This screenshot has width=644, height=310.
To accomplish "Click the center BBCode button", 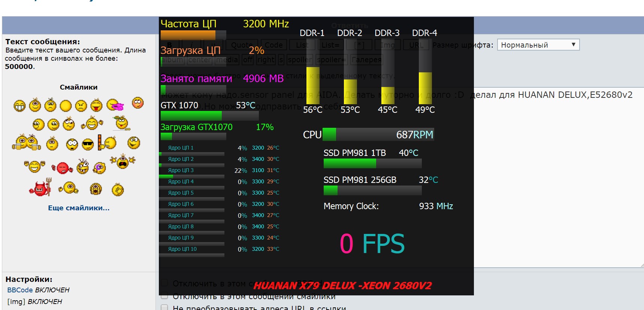I will [200, 60].
